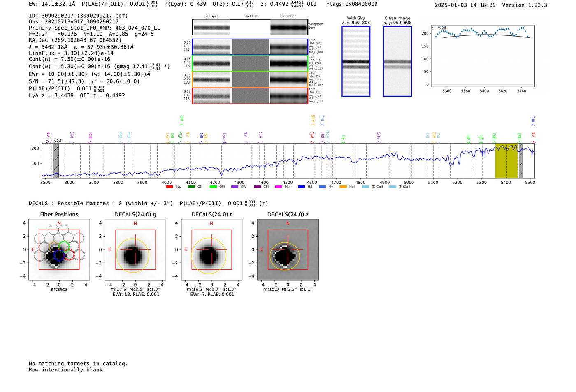Select the orange-bordered fiber spectrum row
The image size is (576, 392).
pyautogui.click(x=250, y=79)
